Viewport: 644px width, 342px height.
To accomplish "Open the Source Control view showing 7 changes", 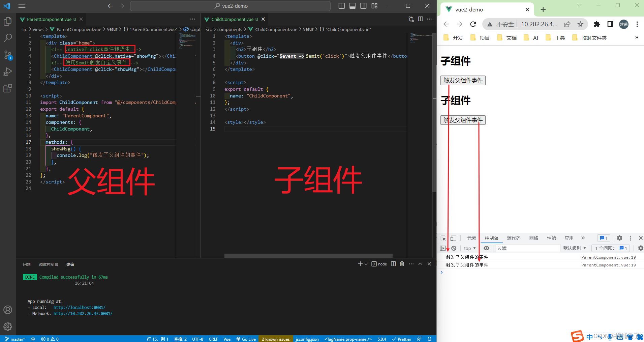I will point(7,55).
